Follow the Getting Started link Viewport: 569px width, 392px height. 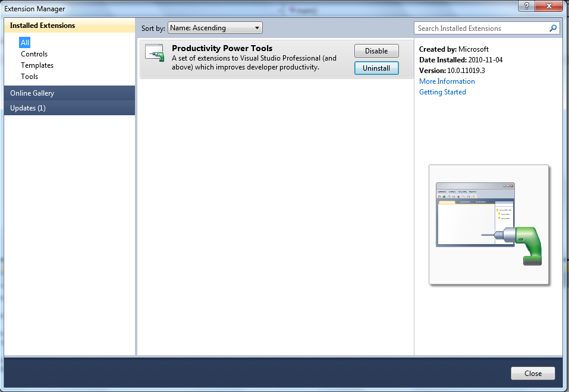pos(442,92)
